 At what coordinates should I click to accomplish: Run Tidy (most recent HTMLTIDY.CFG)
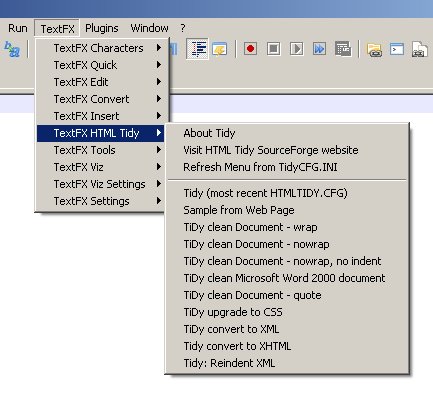point(287,193)
